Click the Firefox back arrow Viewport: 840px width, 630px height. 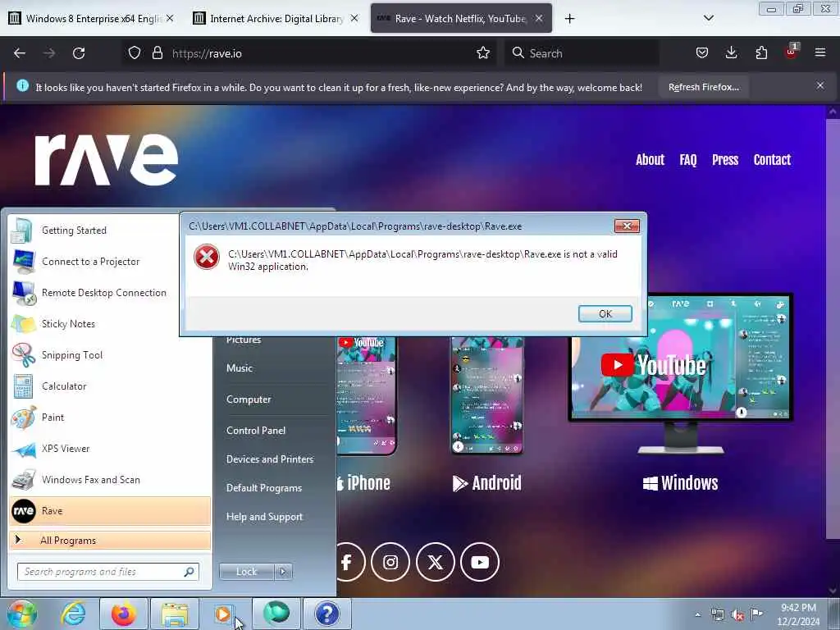point(20,53)
